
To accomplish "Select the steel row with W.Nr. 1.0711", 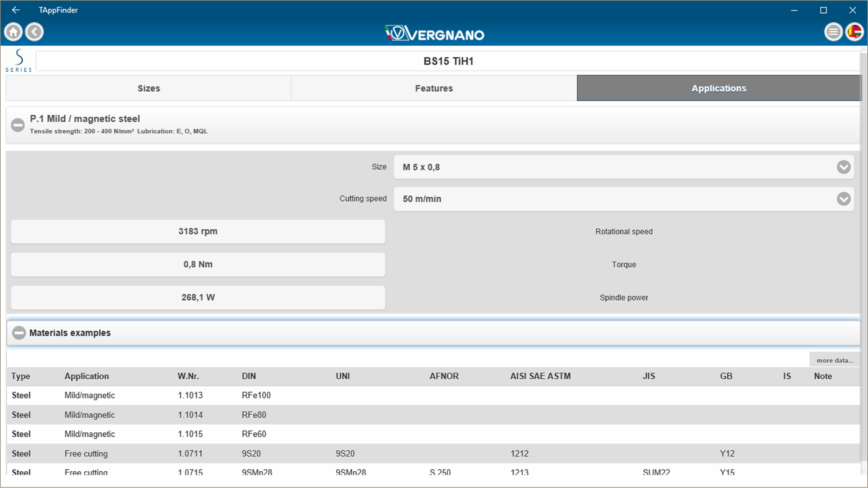I will 248,453.
